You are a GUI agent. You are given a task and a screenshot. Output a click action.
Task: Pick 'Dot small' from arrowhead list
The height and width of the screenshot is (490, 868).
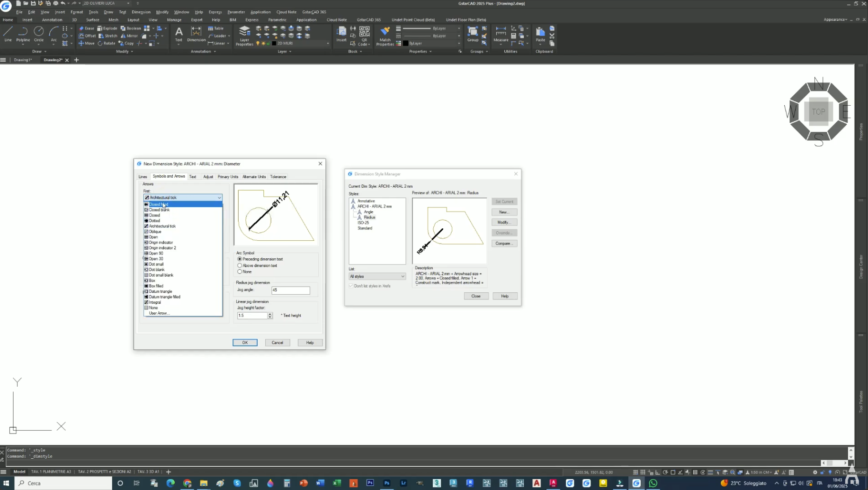(156, 264)
